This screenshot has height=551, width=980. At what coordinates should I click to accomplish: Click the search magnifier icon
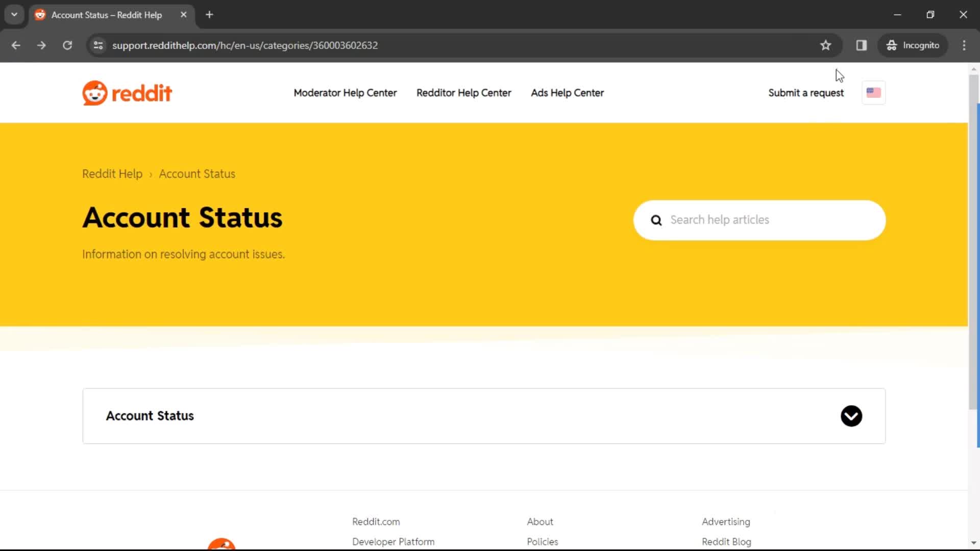(656, 220)
